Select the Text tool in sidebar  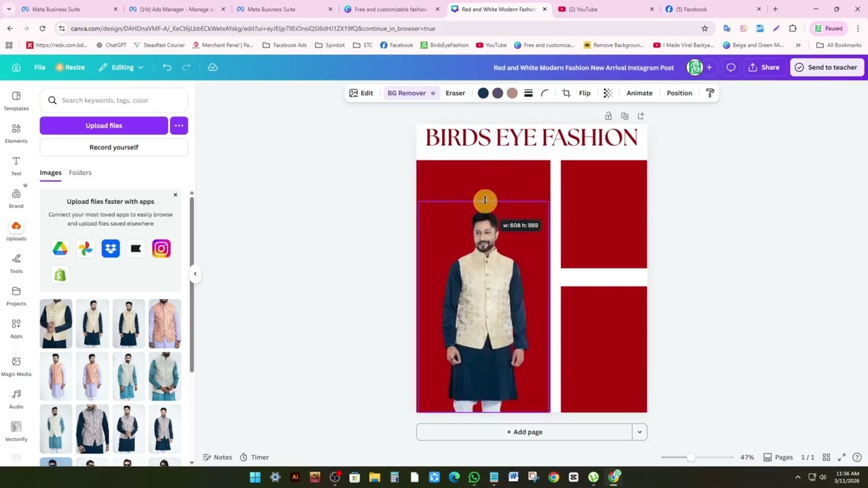16,165
